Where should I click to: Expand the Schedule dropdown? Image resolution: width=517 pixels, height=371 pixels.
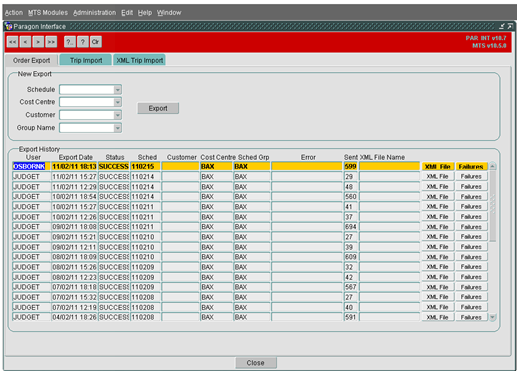click(117, 90)
